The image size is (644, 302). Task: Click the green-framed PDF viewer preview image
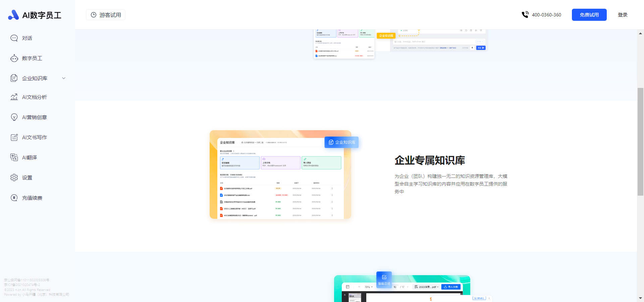coord(402,289)
